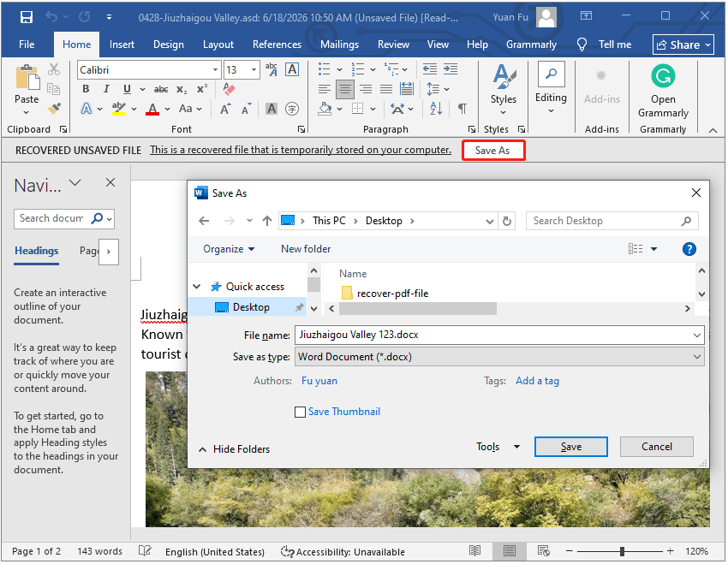Click the zoom slider in status bar
The width and height of the screenshot is (728, 564).
coord(622,551)
